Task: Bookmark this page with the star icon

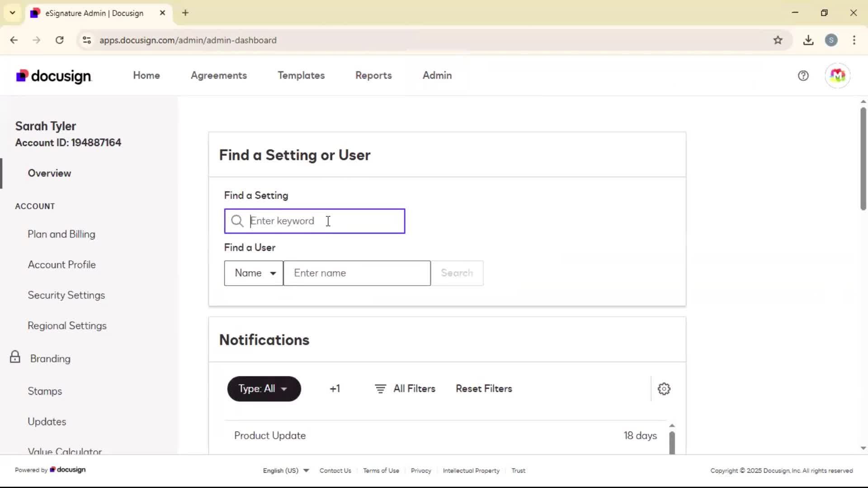Action: coord(778,40)
